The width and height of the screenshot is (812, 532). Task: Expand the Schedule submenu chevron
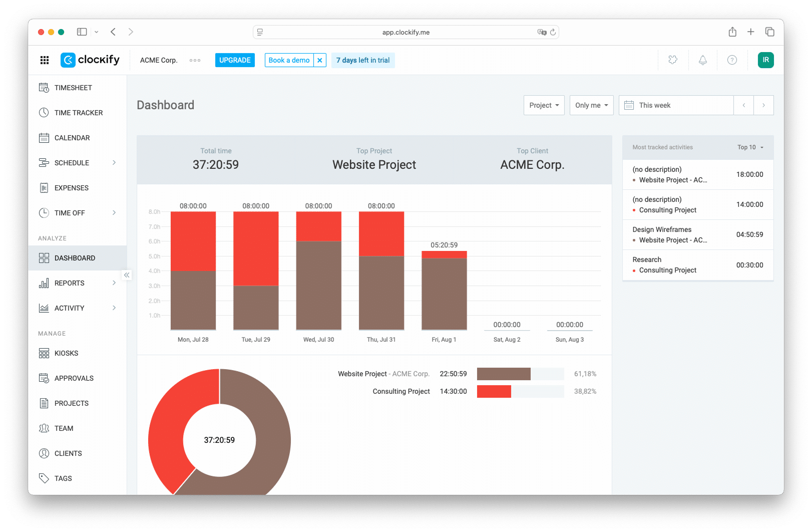(x=114, y=163)
